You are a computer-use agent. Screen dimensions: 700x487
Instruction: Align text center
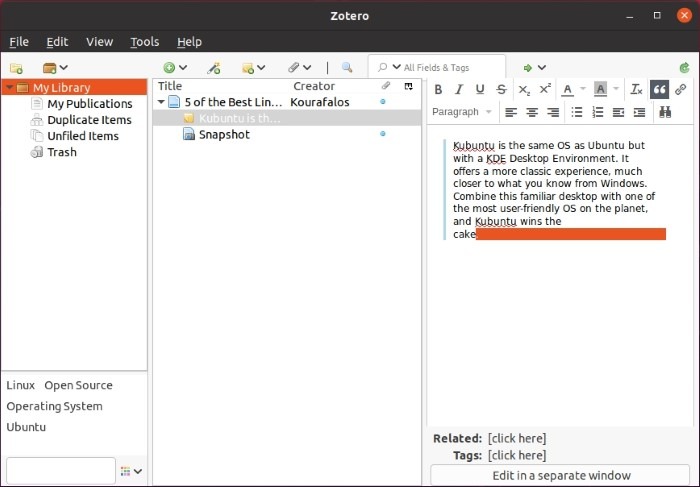tap(532, 112)
